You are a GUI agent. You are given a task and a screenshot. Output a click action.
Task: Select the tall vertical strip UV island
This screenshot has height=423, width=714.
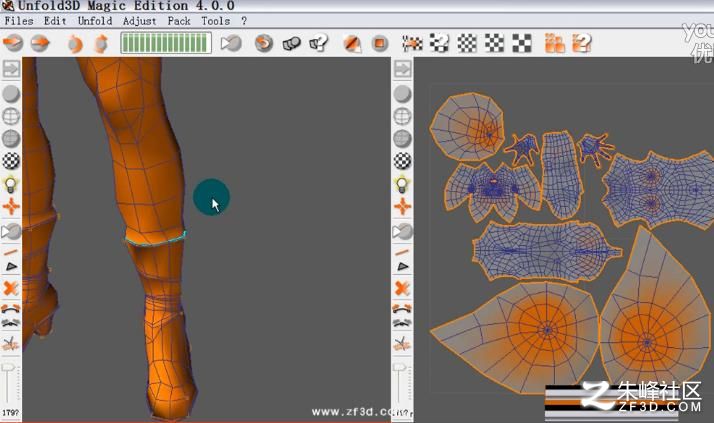coord(562,174)
